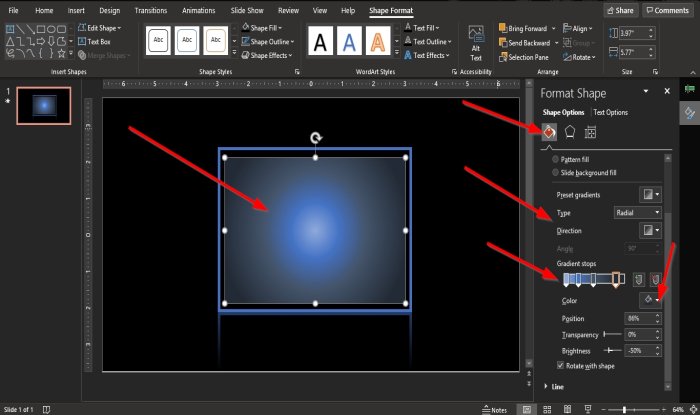This screenshot has height=415, width=700.
Task: Open the Selection Pane
Action: click(x=524, y=57)
